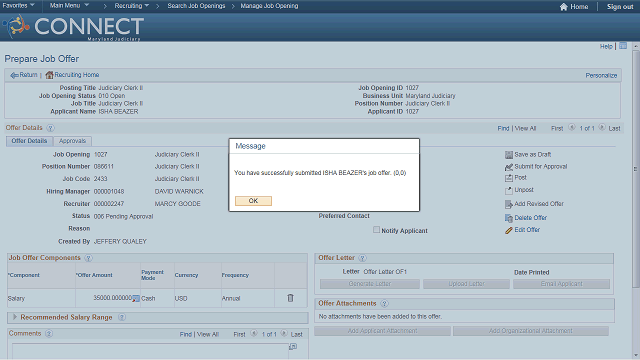Click the Unpost icon
The image size is (640, 360).
(x=509, y=190)
